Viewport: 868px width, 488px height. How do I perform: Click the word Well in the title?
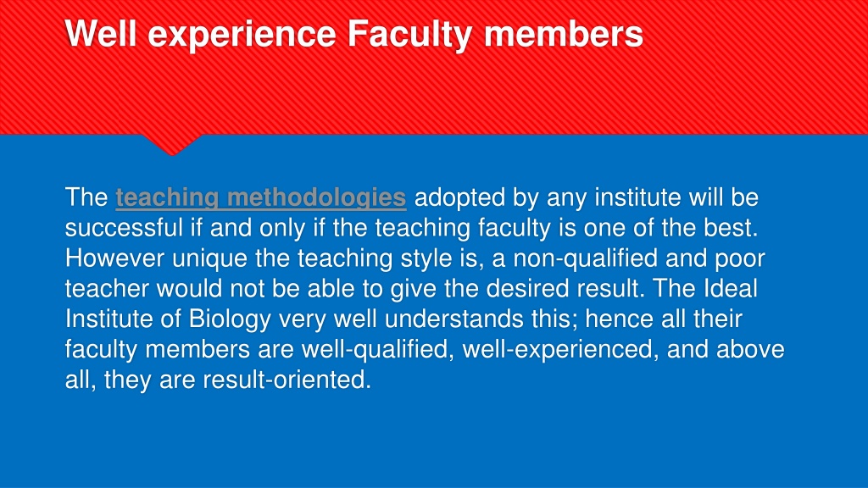click(101, 34)
